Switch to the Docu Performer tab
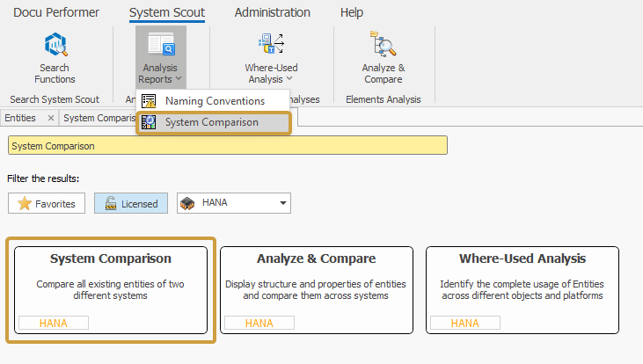643x364 pixels. click(56, 12)
